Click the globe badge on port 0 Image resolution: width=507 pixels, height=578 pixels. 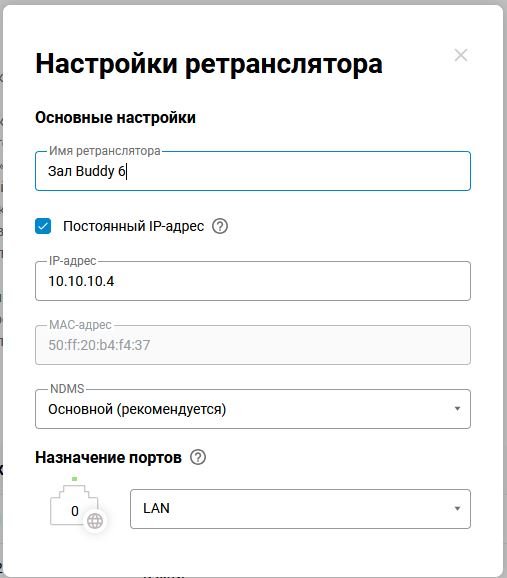pyautogui.click(x=95, y=521)
